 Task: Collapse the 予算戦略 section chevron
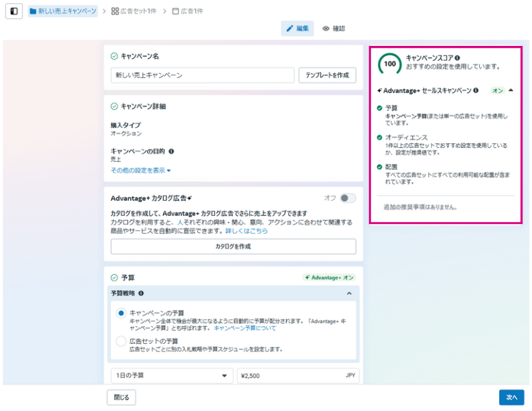(349, 293)
